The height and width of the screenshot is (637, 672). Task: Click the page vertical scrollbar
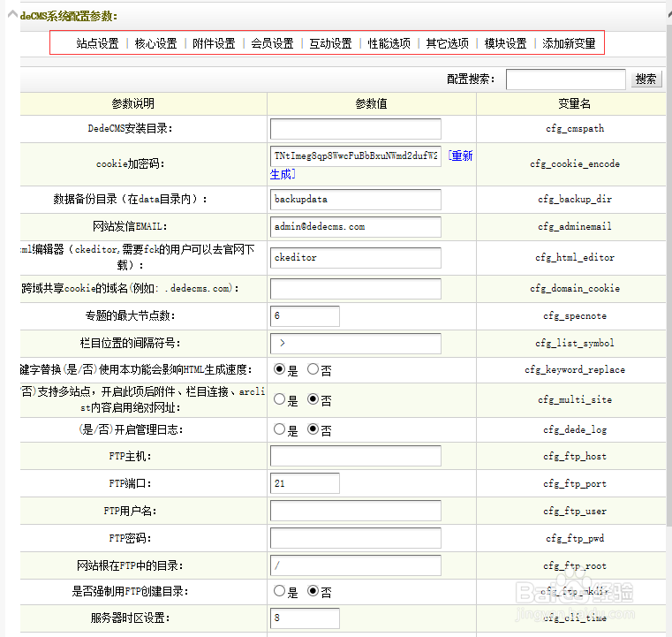669,275
